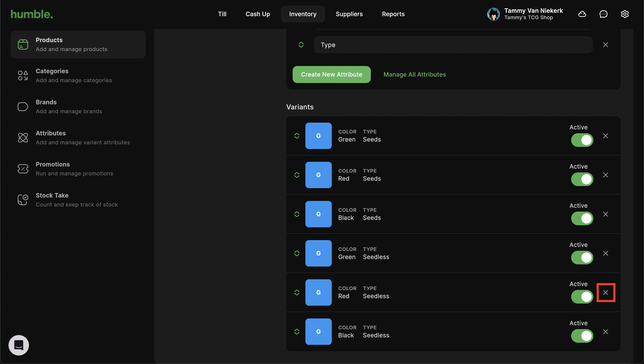Viewport: 644px width, 364px height.
Task: Delete the Red Seedless variant
Action: [605, 292]
